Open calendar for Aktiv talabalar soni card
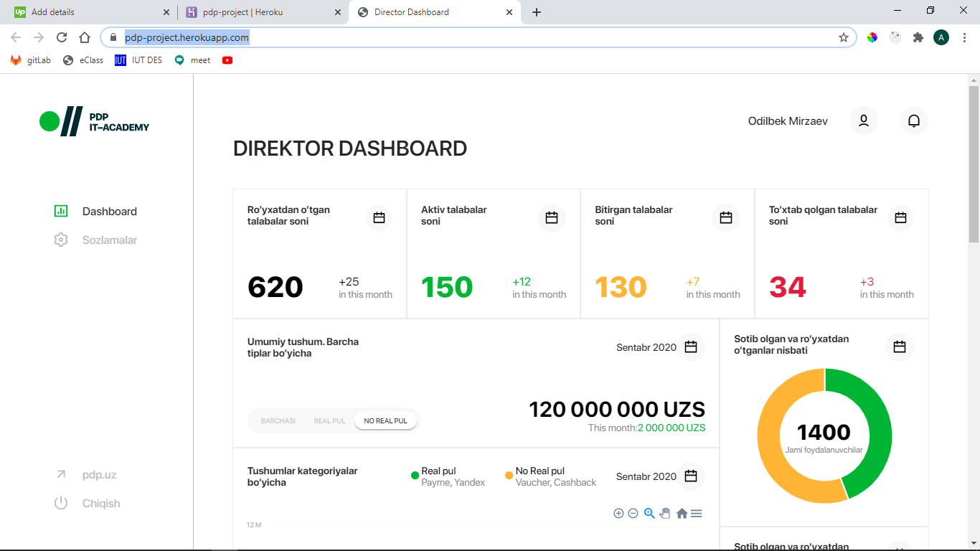The height and width of the screenshot is (551, 980). pyautogui.click(x=552, y=217)
